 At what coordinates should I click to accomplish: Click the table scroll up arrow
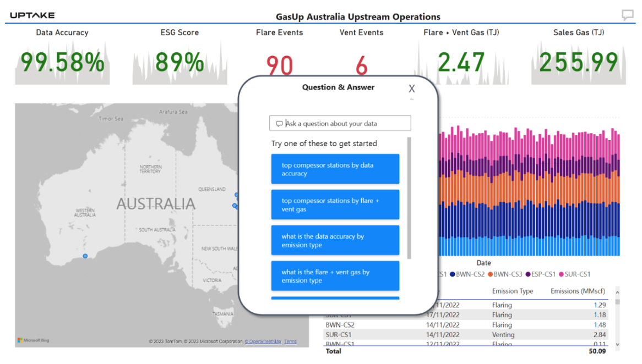coord(617,292)
